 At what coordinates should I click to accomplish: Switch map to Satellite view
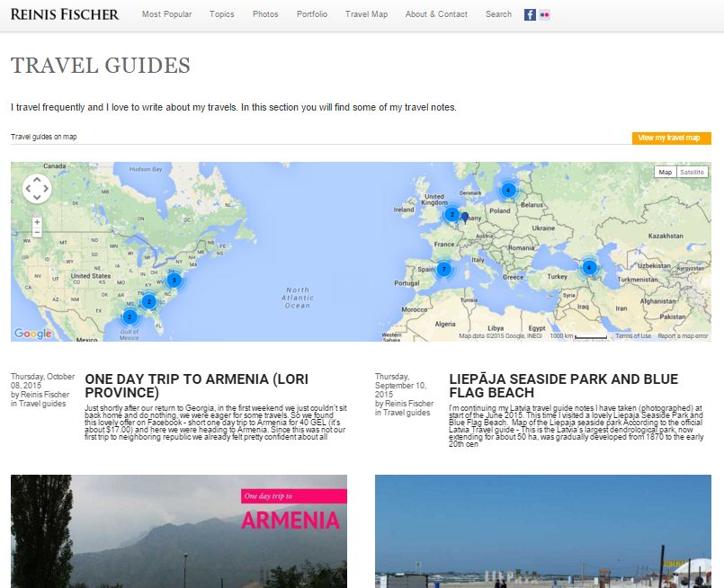pos(693,172)
